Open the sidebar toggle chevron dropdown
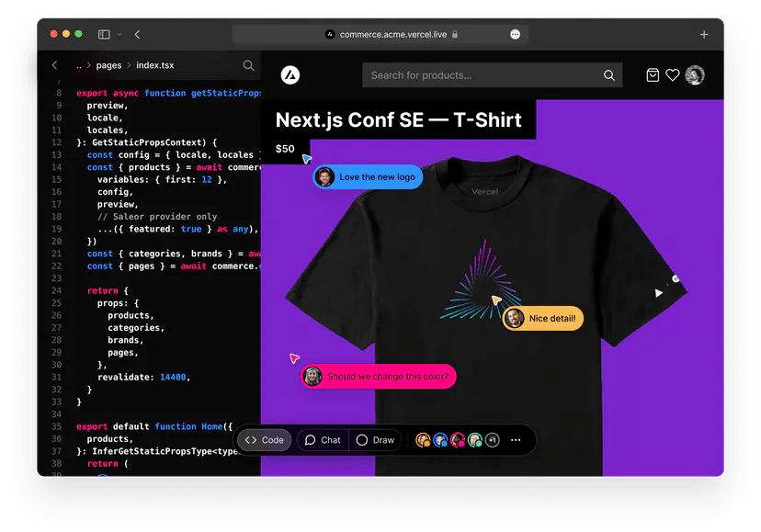Image resolution: width=761 pixels, height=532 pixels. (118, 35)
